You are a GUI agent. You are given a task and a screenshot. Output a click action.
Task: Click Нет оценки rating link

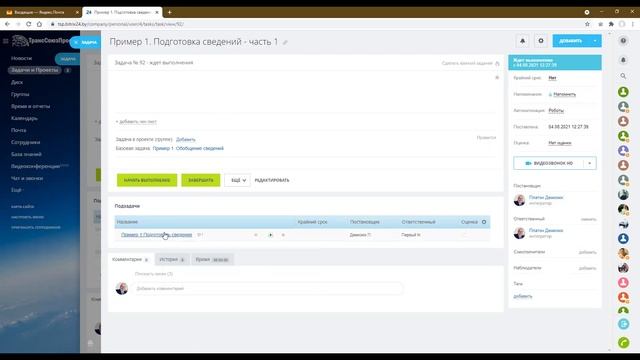[x=560, y=143]
